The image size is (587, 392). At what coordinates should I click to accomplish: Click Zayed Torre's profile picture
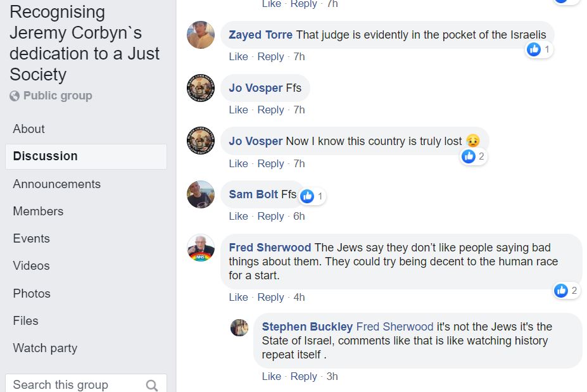point(201,35)
